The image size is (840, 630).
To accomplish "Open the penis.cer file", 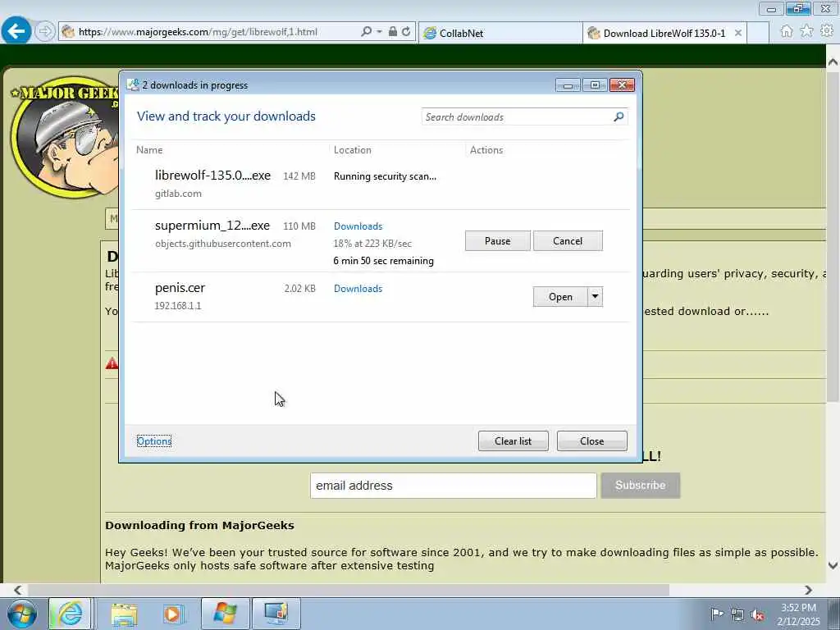I will [x=560, y=297].
